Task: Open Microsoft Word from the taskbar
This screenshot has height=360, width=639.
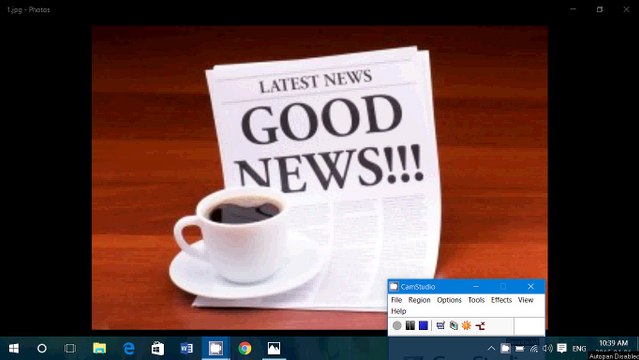Action: coord(187,348)
